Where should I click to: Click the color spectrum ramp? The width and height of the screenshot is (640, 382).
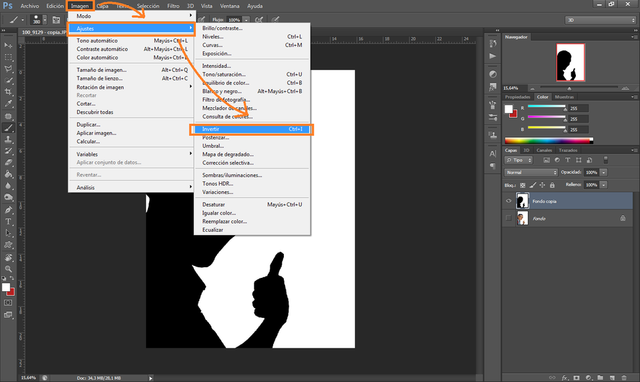[x=549, y=140]
